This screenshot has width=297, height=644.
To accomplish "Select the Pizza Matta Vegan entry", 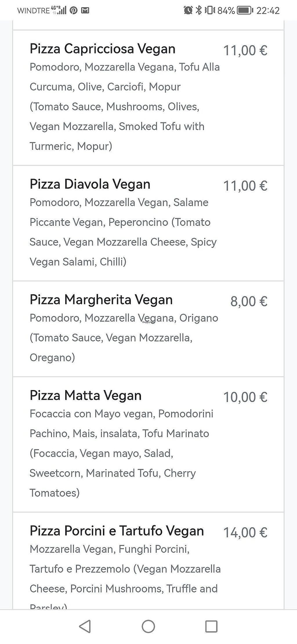I will 86,396.
